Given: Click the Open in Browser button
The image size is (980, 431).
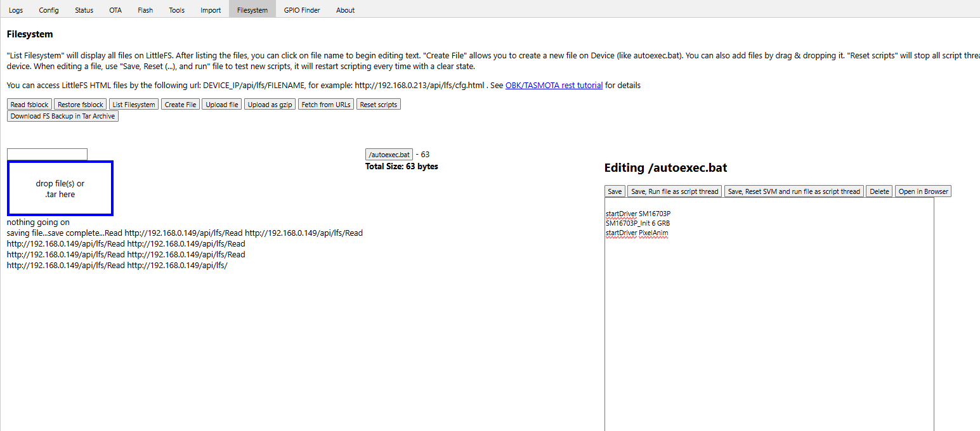Looking at the screenshot, I should 924,191.
